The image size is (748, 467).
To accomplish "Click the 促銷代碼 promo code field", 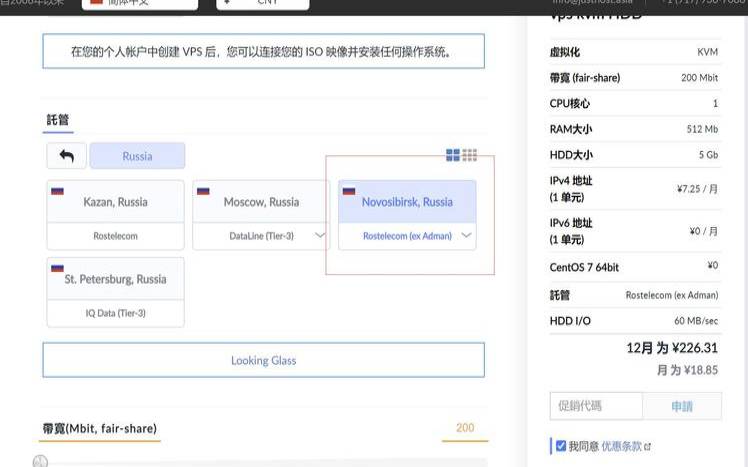I will point(596,406).
